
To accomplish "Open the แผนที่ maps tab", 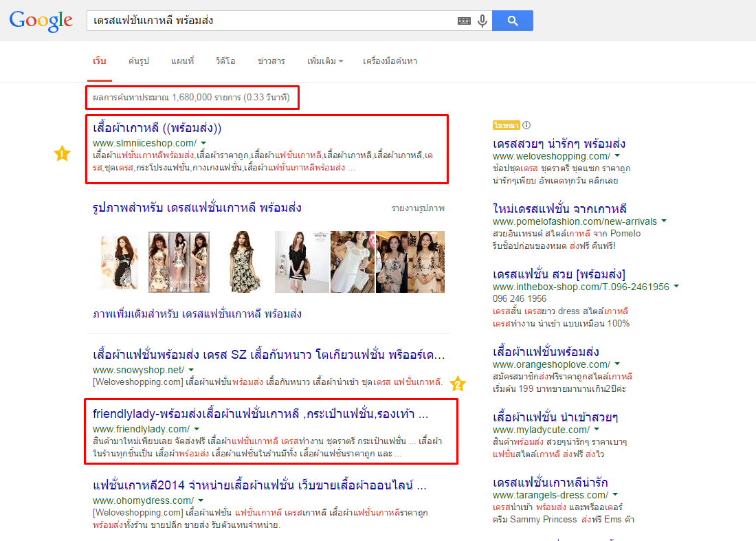I will pyautogui.click(x=182, y=61).
